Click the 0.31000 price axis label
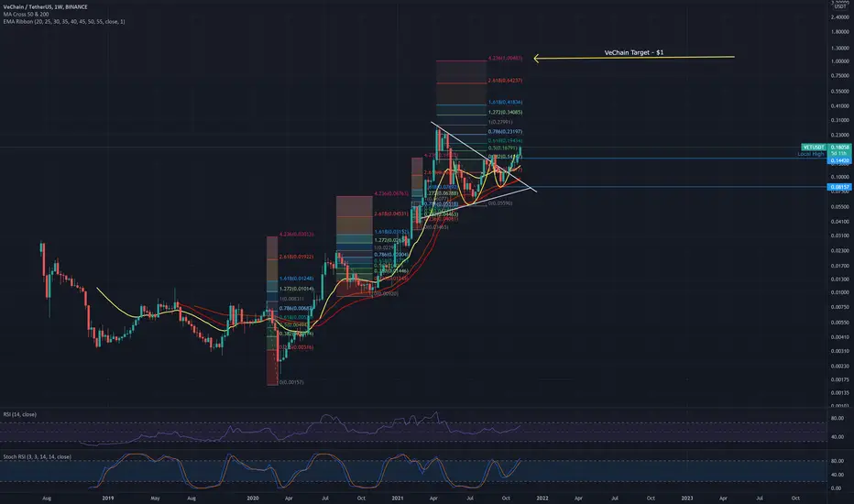The width and height of the screenshot is (854, 504). pos(840,120)
